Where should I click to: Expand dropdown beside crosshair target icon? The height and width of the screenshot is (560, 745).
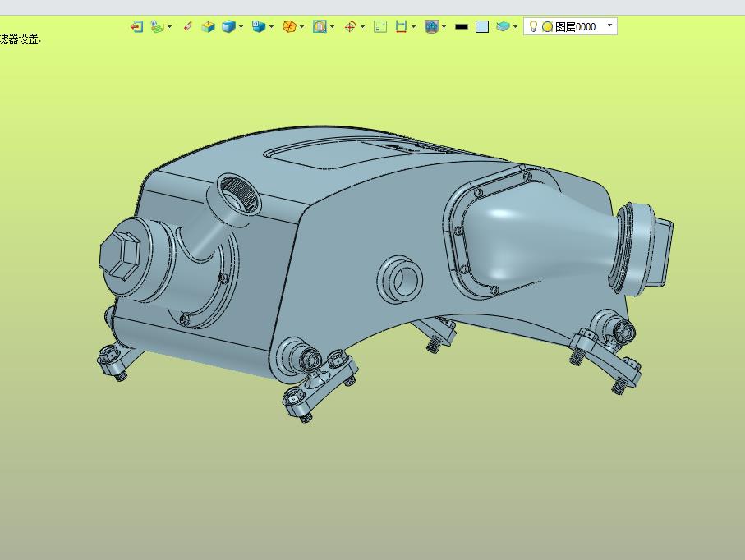362,26
